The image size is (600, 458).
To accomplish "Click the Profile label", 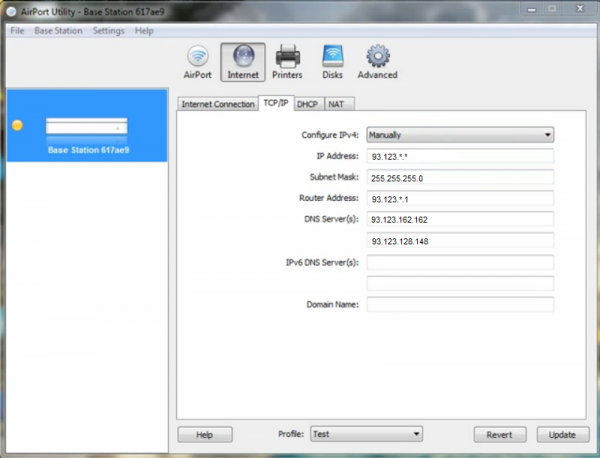I will click(291, 434).
